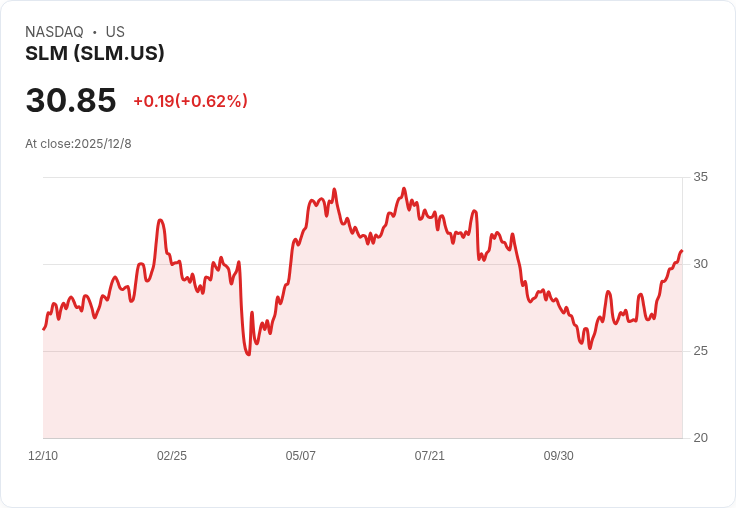Click the February spike peak above 32
This screenshot has height=508, width=736.
point(160,220)
